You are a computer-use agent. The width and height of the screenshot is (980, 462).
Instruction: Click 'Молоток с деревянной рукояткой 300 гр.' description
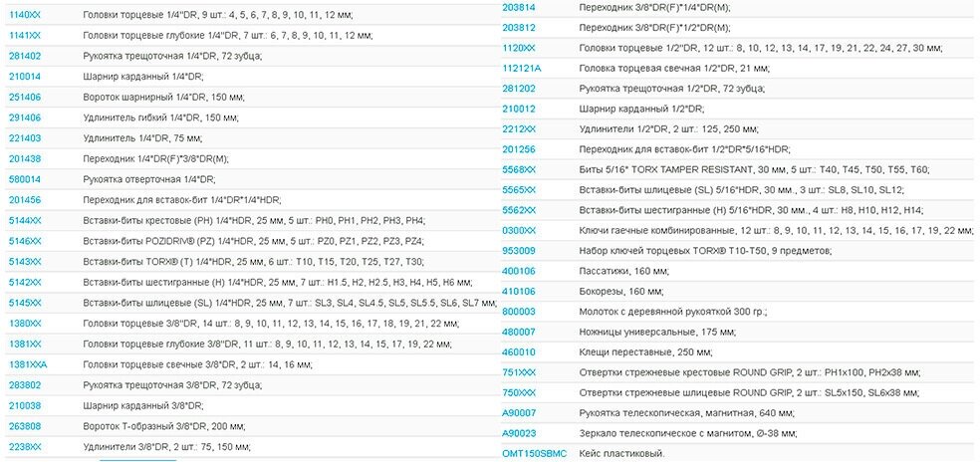673,312
